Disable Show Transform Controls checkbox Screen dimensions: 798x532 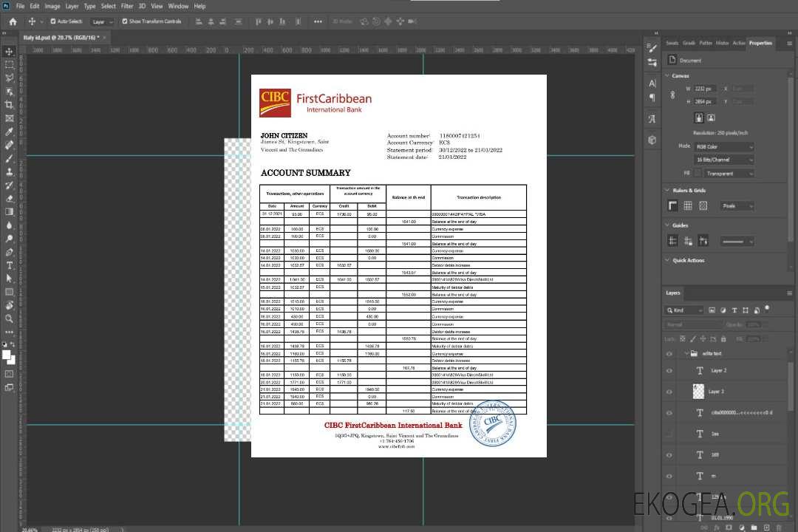point(125,21)
